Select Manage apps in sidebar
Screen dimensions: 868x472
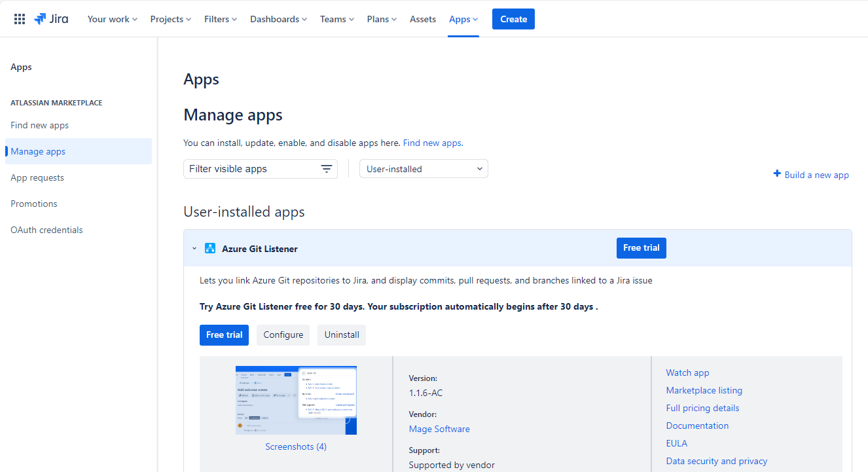click(79, 151)
